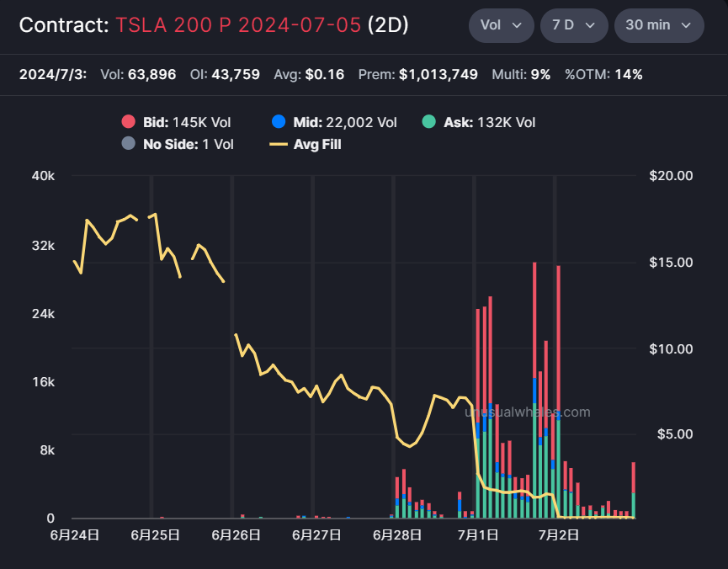Click the chevron arrow in the 30 min pill

pyautogui.click(x=686, y=25)
